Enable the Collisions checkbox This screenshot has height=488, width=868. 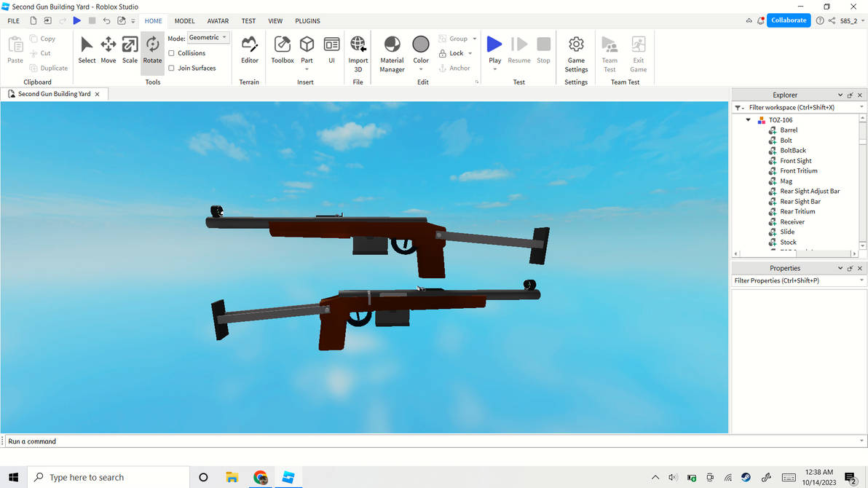tap(171, 53)
